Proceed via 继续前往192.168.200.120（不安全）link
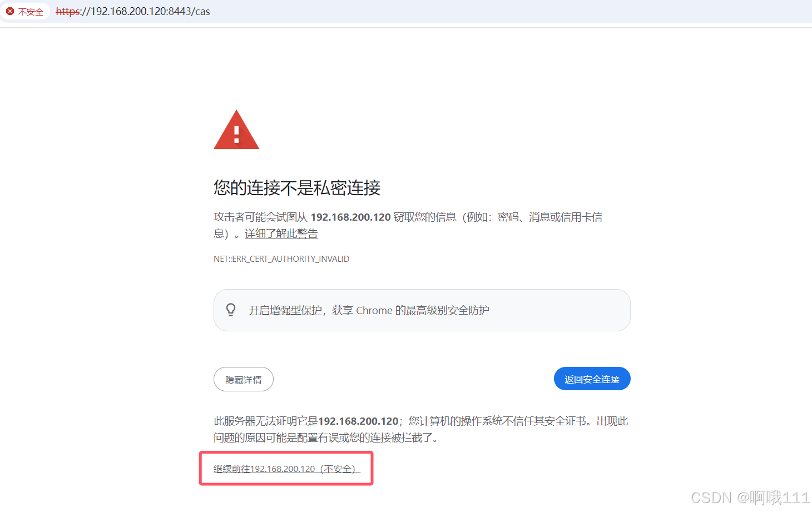812x512 pixels. (x=287, y=469)
